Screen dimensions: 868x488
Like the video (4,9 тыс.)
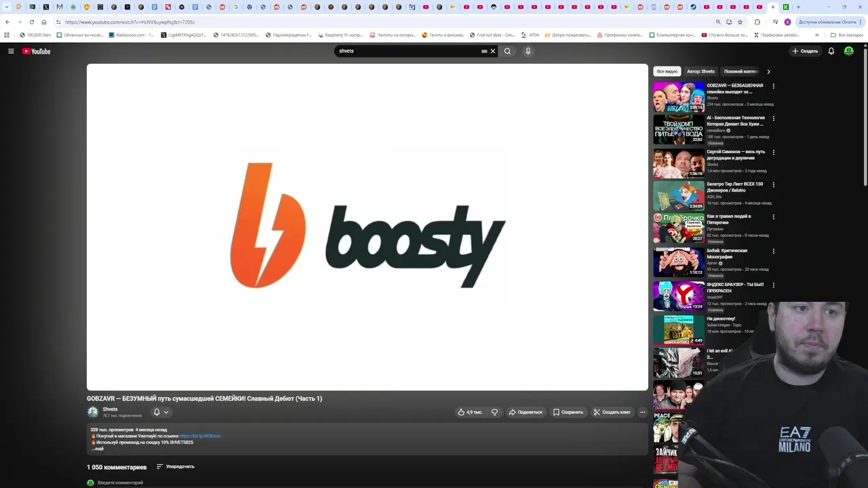pyautogui.click(x=469, y=412)
